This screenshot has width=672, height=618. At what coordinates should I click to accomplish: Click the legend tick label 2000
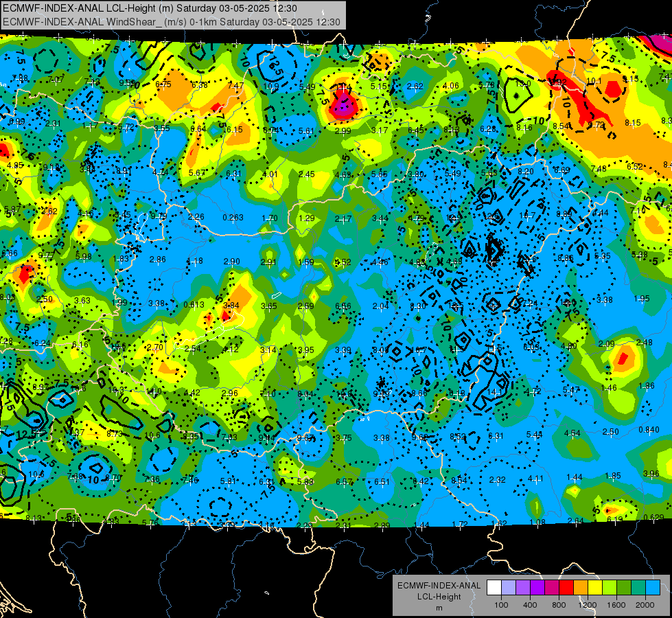pos(645,605)
